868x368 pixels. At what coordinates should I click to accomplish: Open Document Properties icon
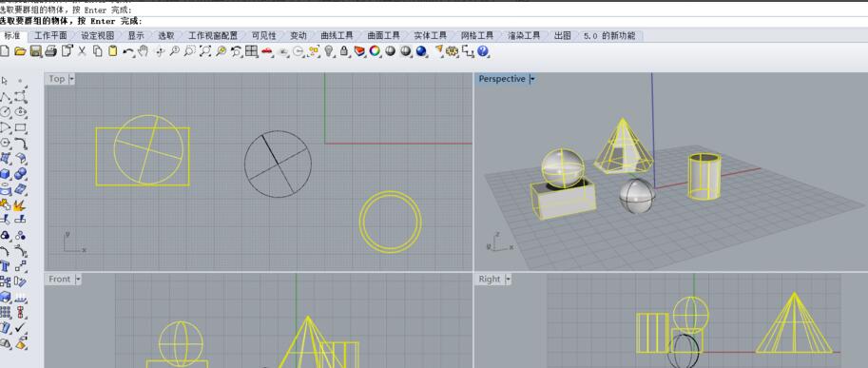[68, 51]
